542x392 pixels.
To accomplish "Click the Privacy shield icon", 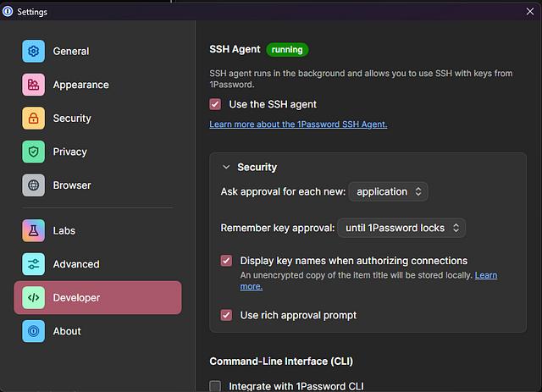I will coord(34,152).
